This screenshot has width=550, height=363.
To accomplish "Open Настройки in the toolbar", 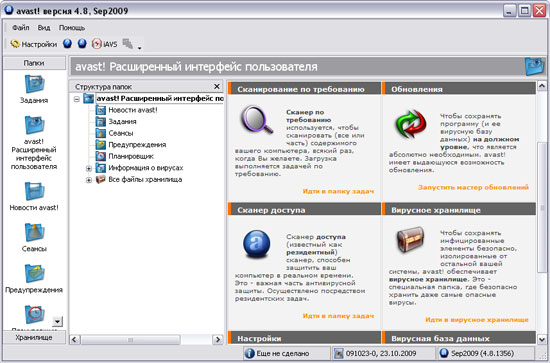I will [34, 44].
